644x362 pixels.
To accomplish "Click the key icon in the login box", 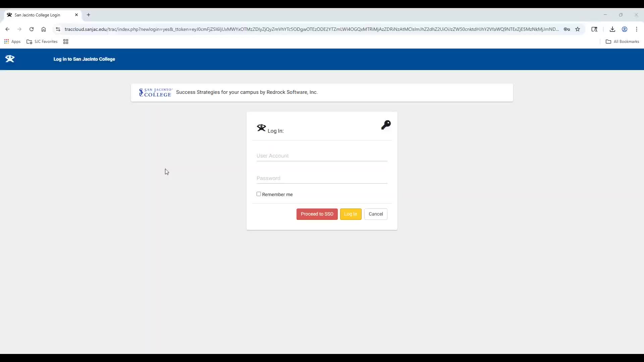I will pyautogui.click(x=386, y=125).
